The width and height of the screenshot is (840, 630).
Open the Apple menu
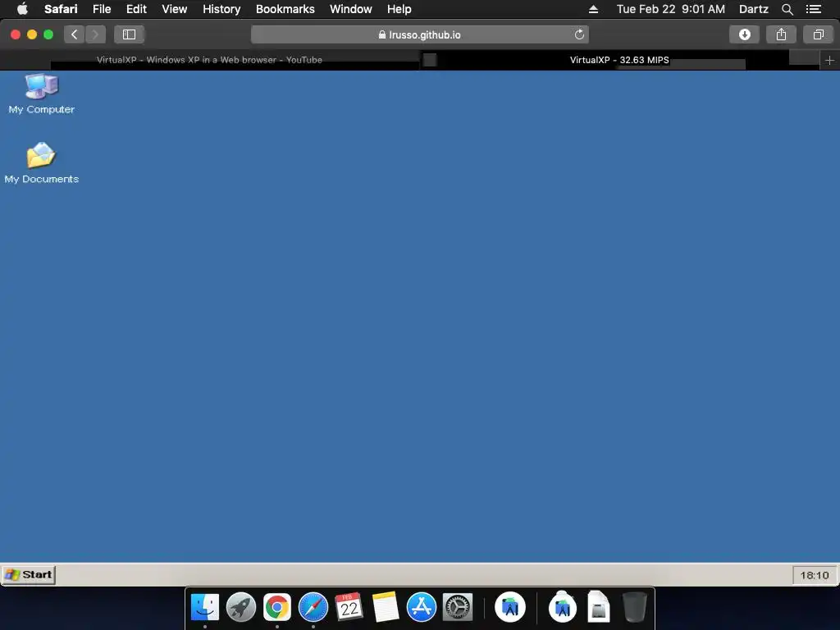22,9
